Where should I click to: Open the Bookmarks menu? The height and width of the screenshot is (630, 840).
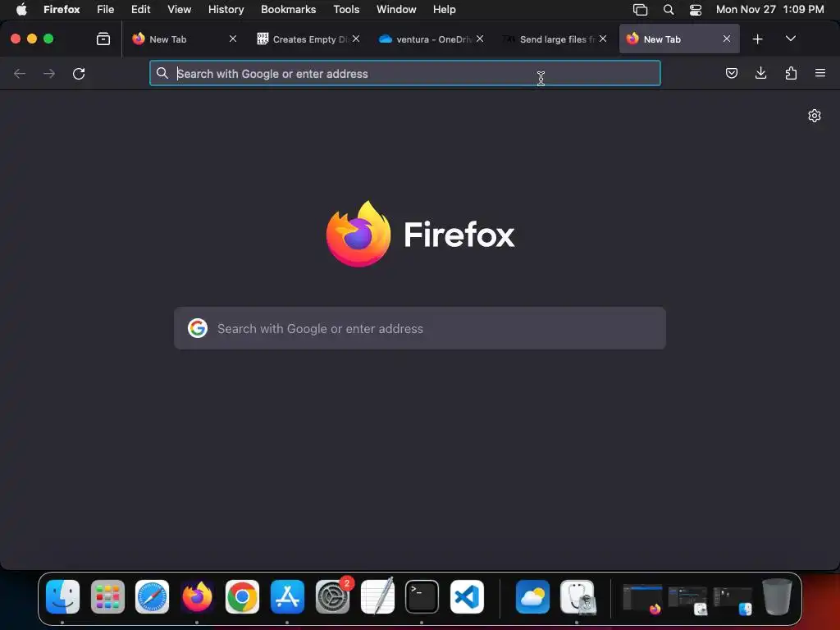[x=288, y=9]
